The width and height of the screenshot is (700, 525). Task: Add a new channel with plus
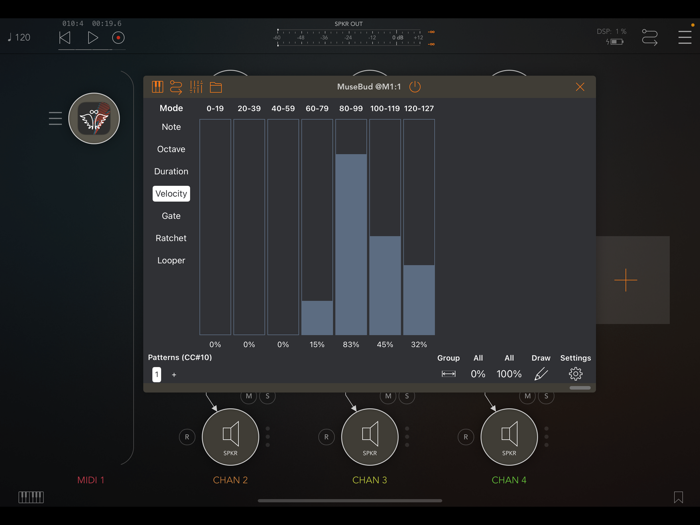point(625,280)
